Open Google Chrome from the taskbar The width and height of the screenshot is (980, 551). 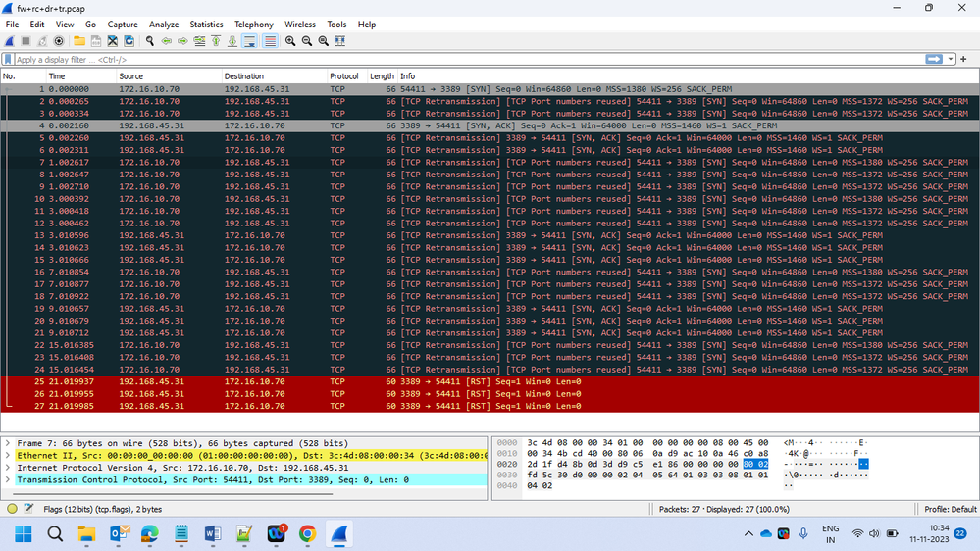[307, 534]
